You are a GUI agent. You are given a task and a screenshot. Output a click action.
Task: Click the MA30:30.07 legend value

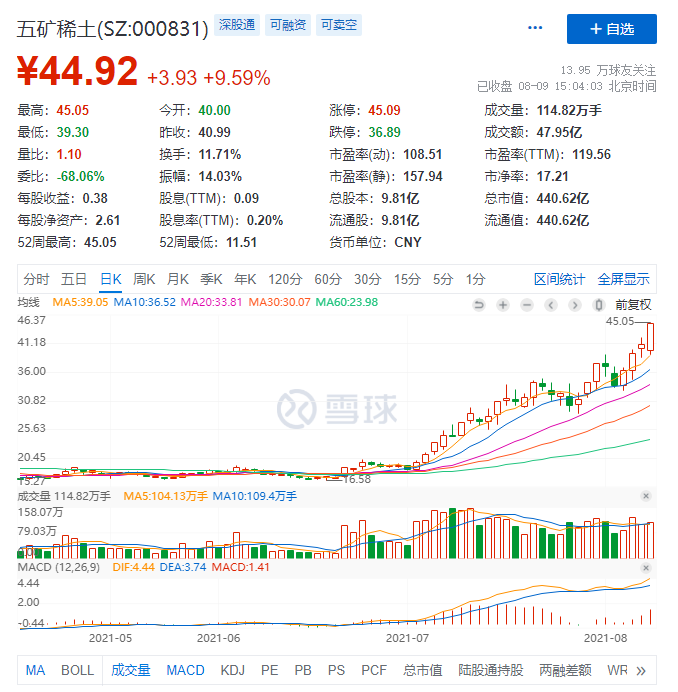[279, 302]
